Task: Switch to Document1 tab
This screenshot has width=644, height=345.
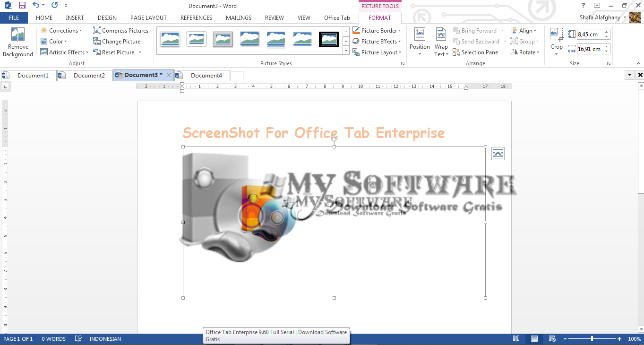Action: (x=29, y=75)
